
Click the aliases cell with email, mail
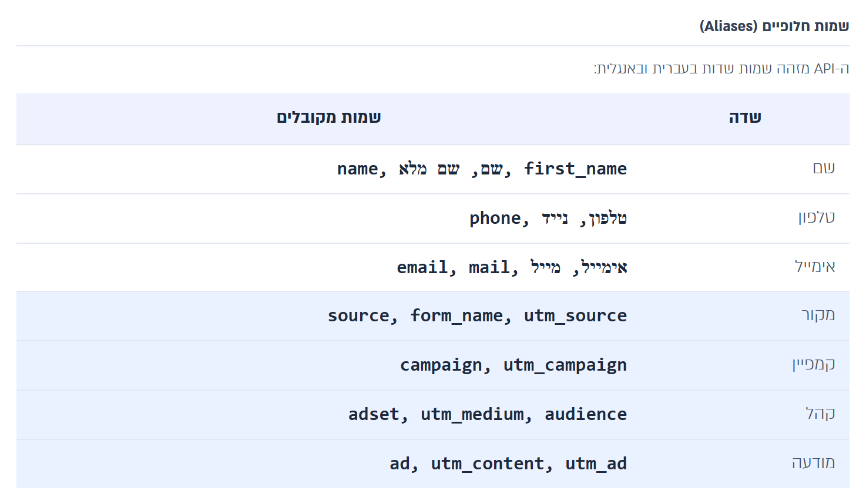point(329,267)
